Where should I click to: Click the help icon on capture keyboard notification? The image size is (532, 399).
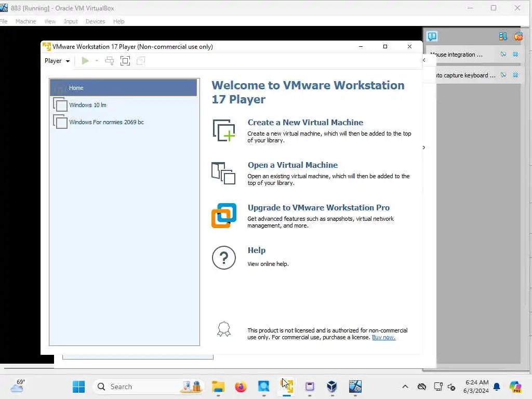pos(503,75)
